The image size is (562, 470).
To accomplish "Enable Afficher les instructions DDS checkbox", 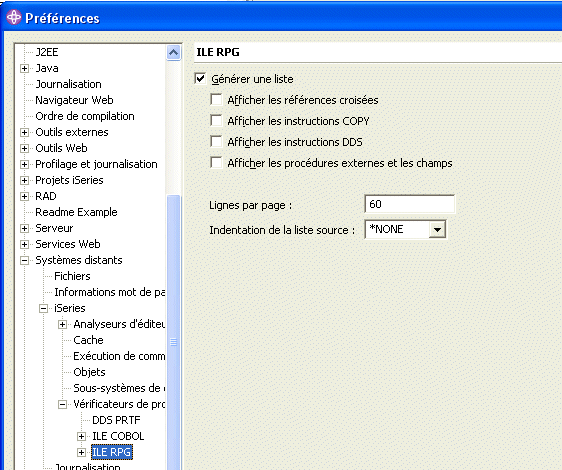I will [216, 141].
